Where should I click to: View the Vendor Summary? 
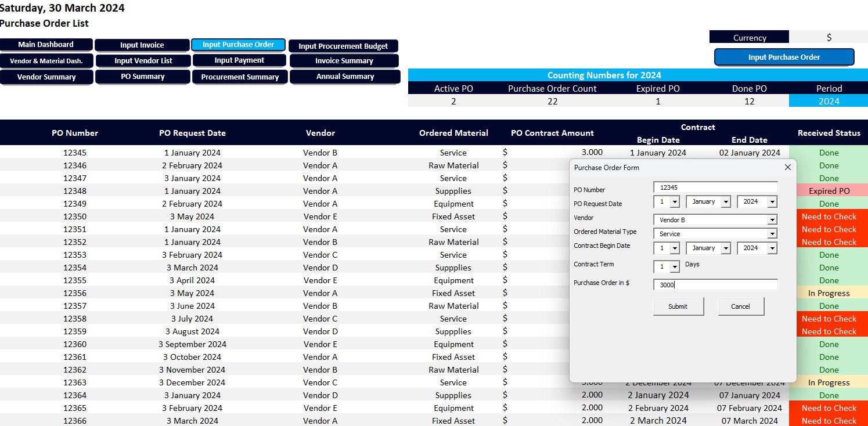[x=46, y=76]
